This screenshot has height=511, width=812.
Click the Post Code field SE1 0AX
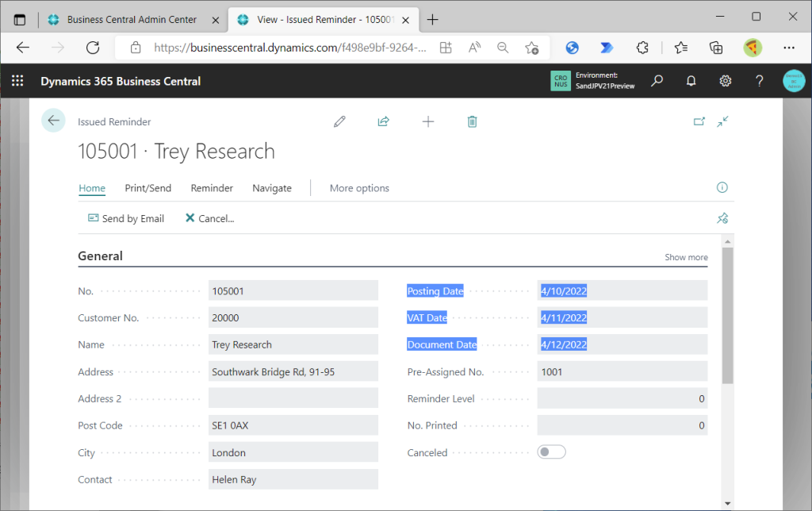293,425
